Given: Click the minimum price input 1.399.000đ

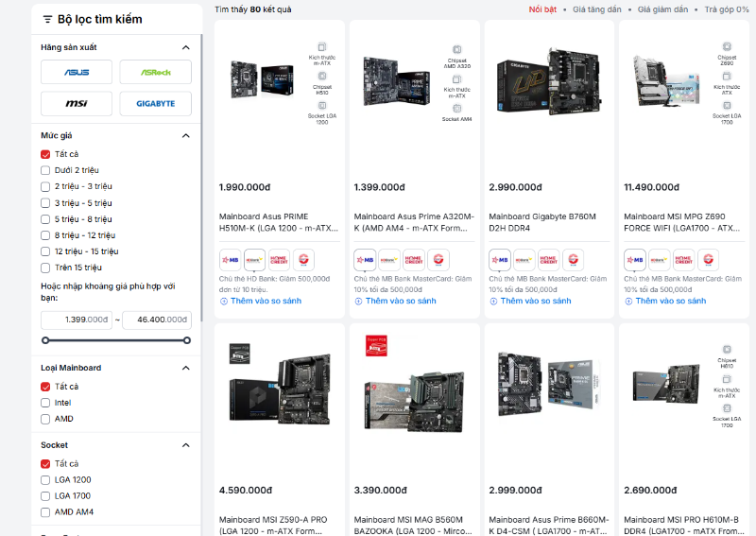Looking at the screenshot, I should pyautogui.click(x=77, y=320).
